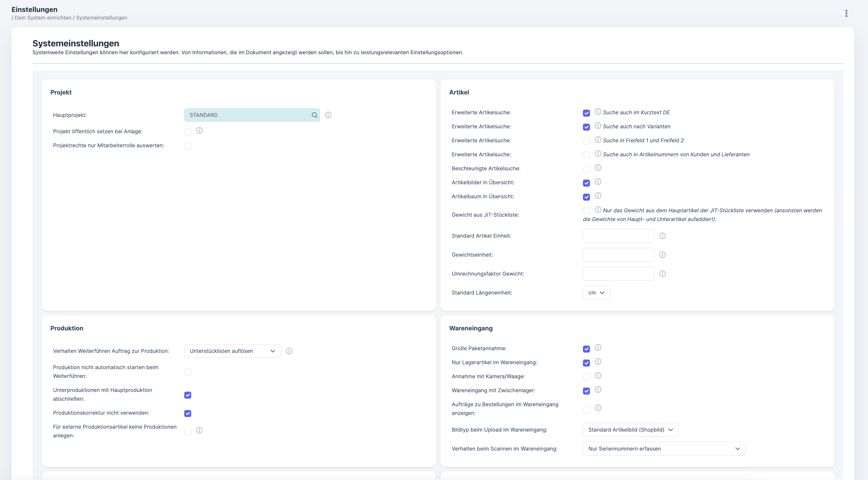Open the Standard Längeneinheit cm dropdown
The height and width of the screenshot is (480, 868).
[x=596, y=292]
